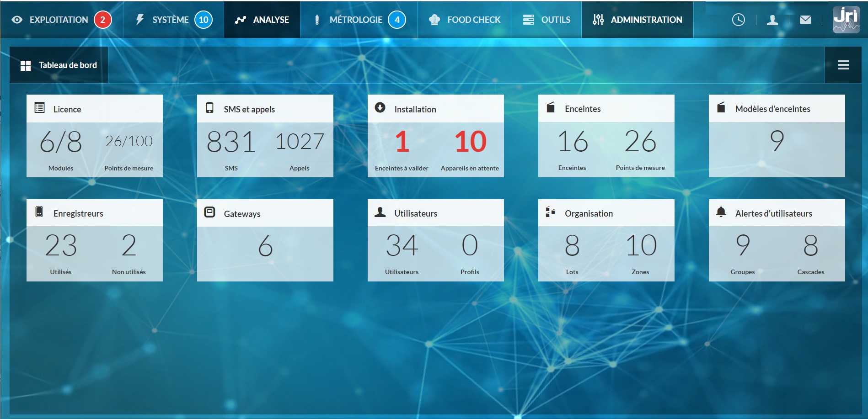Click the Alertes d'utilisateurs bell icon
The width and height of the screenshot is (868, 419).
point(721,212)
